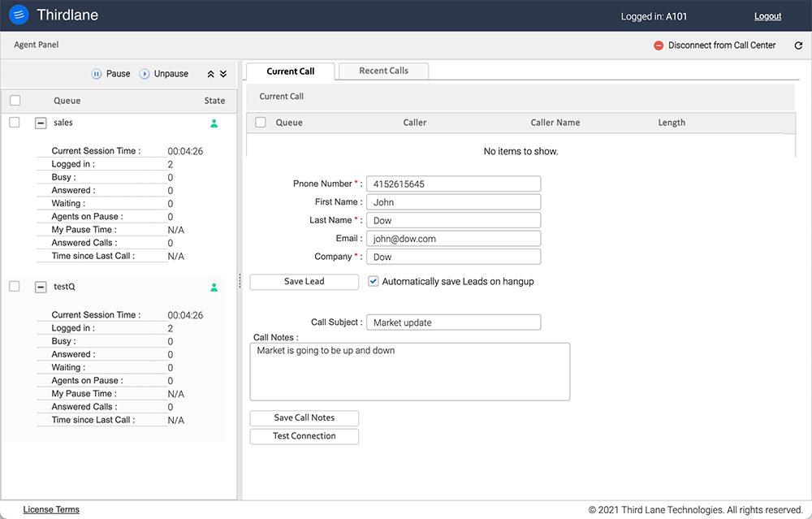Click the red Disconnect from Call Center icon

coord(659,45)
